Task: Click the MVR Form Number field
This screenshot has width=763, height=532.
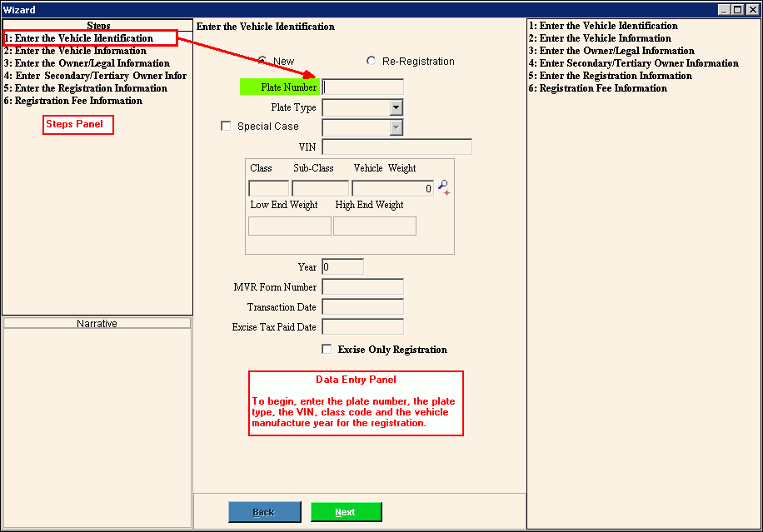Action: coord(363,287)
